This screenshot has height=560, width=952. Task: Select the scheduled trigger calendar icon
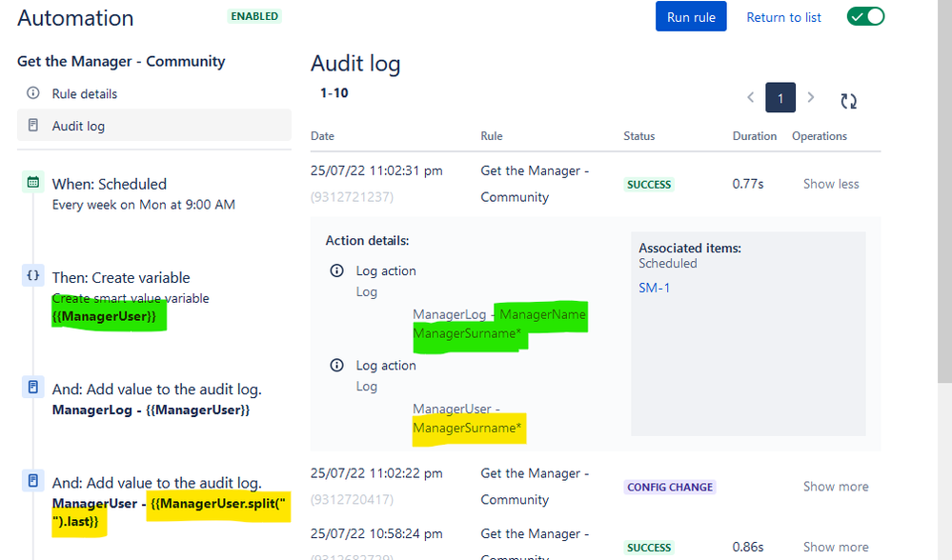32,182
